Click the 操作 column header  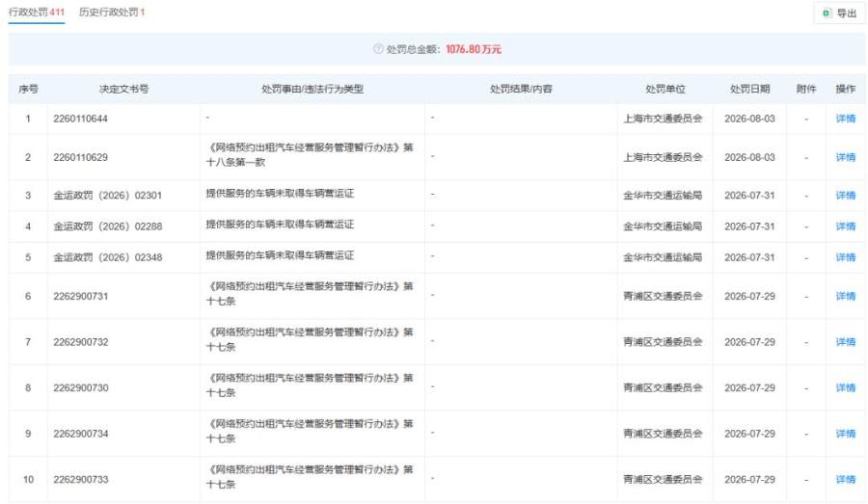tap(845, 89)
